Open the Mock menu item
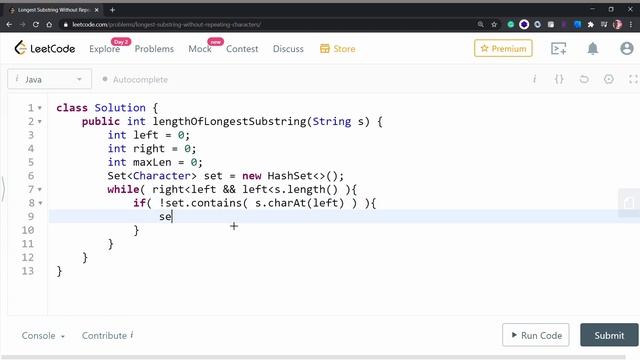 click(200, 49)
